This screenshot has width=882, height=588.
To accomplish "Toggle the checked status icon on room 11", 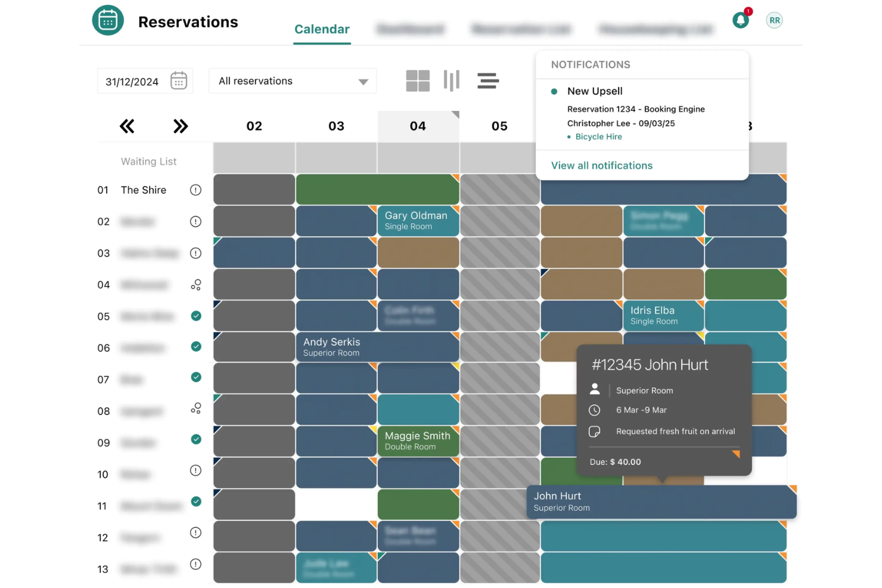I will 195,502.
